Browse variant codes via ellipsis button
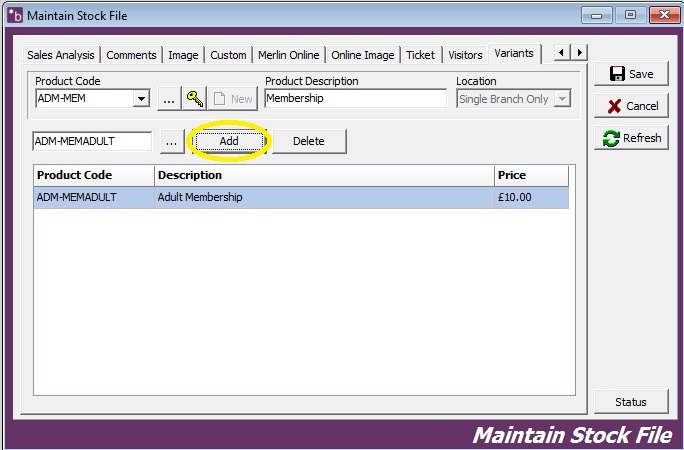This screenshot has width=684, height=450. coord(171,141)
